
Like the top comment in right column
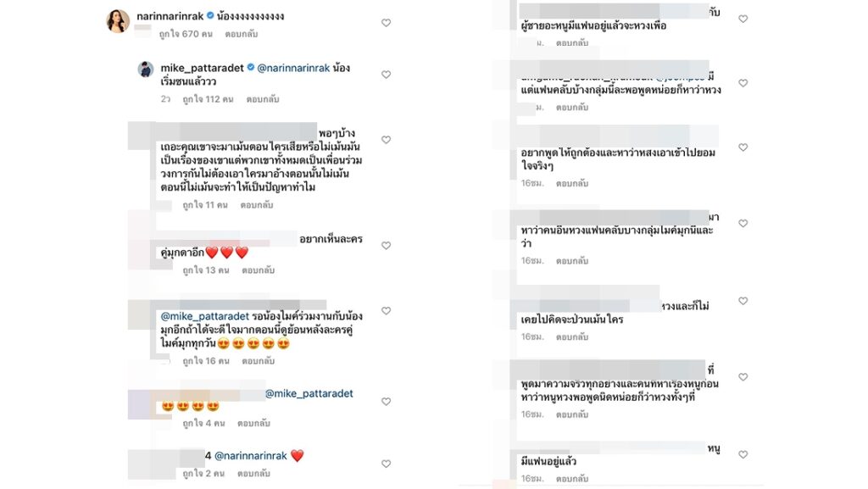pos(743,19)
